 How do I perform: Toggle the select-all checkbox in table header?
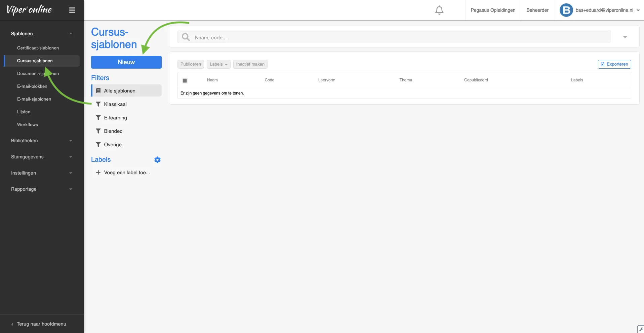point(185,80)
